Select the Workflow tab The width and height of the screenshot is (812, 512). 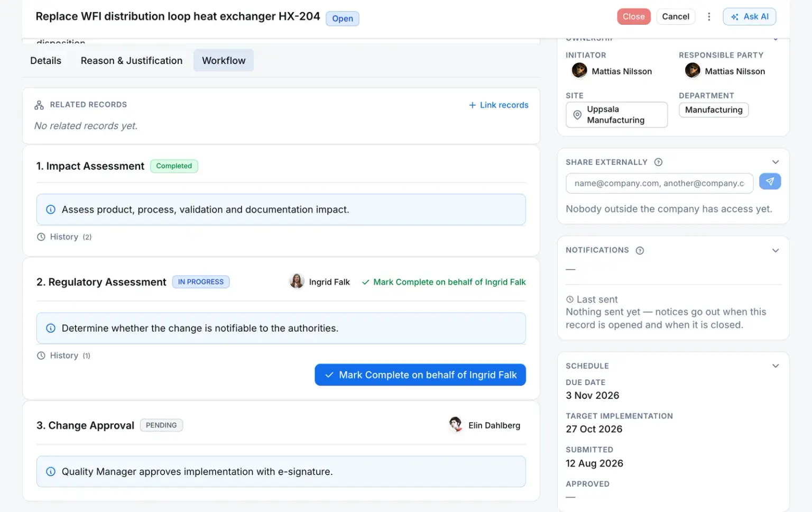point(224,60)
